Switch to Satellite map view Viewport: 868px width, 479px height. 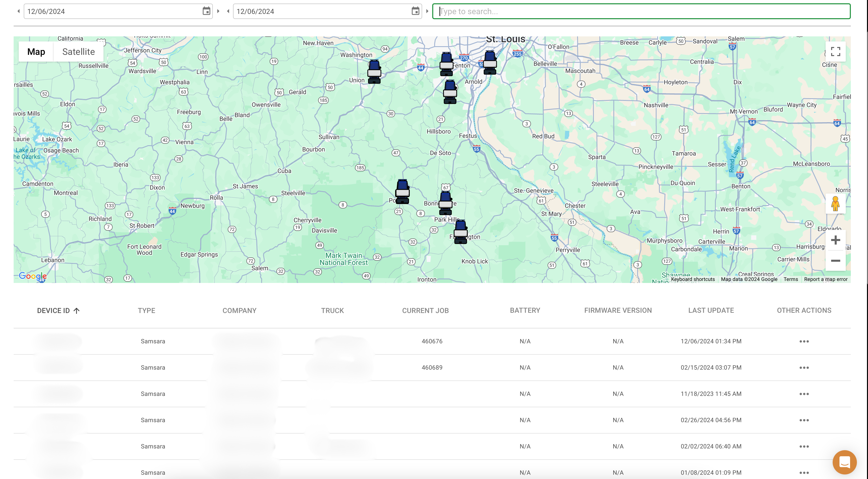pyautogui.click(x=79, y=52)
